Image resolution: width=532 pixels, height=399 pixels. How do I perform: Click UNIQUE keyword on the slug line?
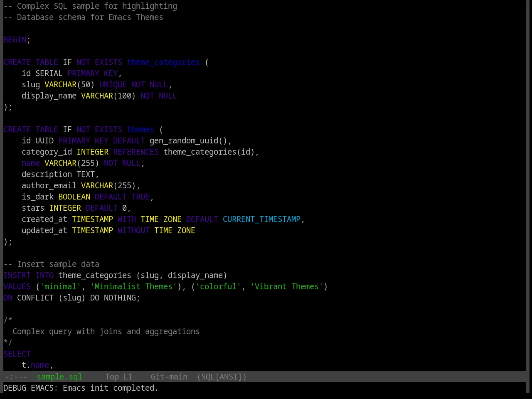coord(113,84)
